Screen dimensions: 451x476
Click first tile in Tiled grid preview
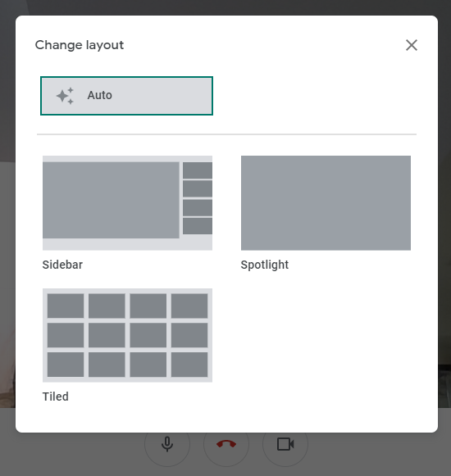(66, 306)
